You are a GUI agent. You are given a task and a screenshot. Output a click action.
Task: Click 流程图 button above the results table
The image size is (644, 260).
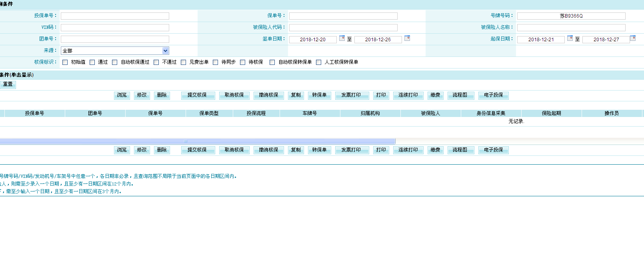[460, 95]
